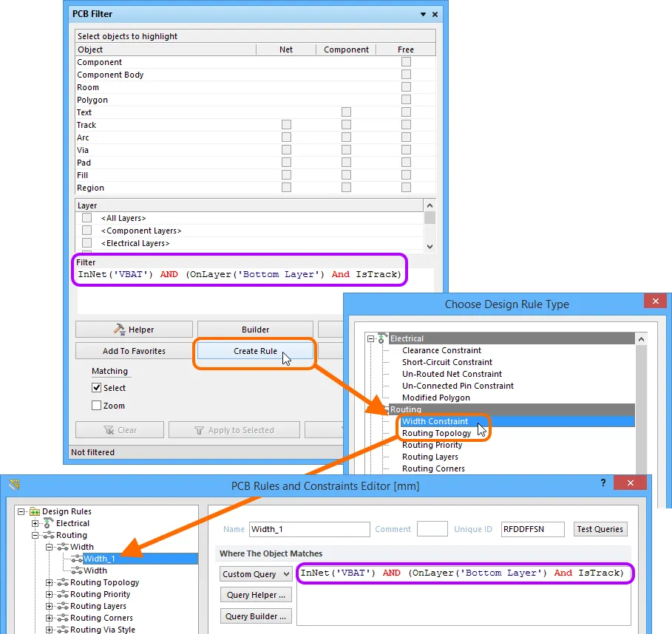Viewport: 672px width, 634px height.
Task: Open the Query Helper dialog
Action: coord(256,595)
